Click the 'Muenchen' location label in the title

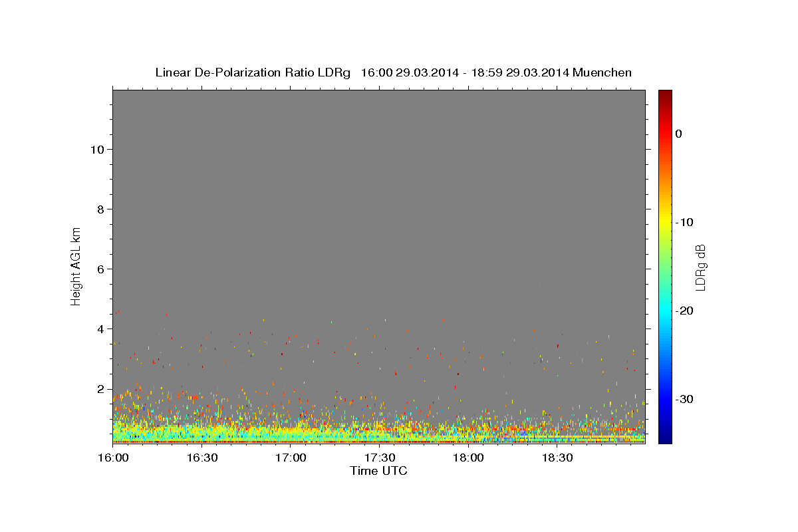pos(602,72)
